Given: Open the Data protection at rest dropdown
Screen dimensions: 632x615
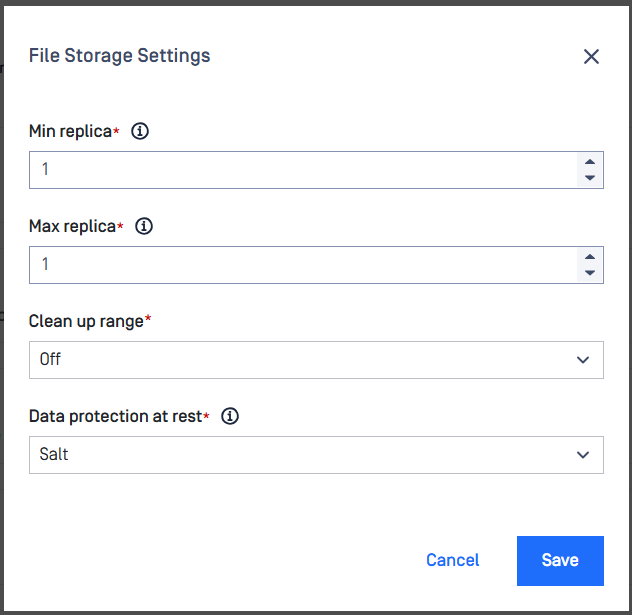Looking at the screenshot, I should [x=316, y=455].
